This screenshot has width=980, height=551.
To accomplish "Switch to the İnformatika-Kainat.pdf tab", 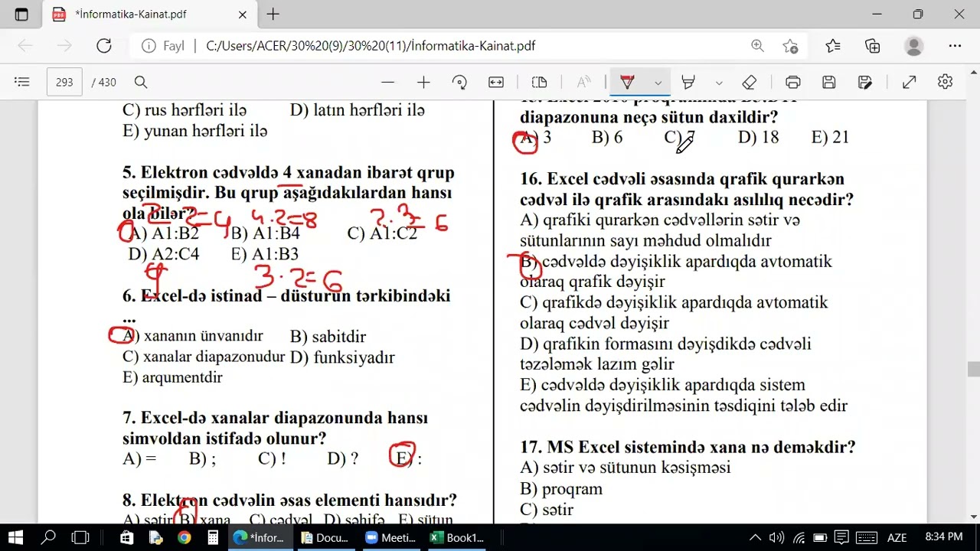I will point(148,15).
